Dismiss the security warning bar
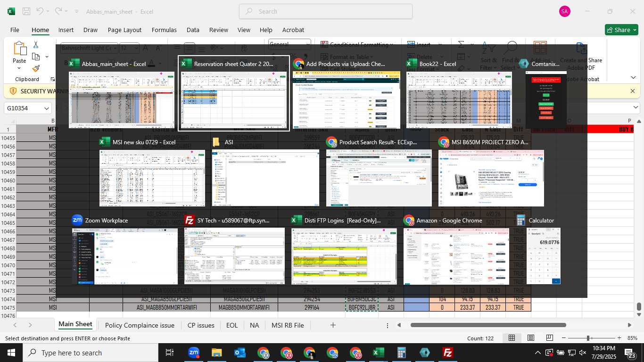This screenshot has width=644, height=362. 633,91
